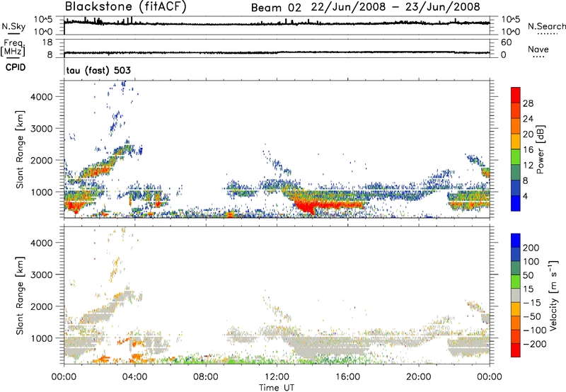This screenshot has width=566, height=392.
Task: Click the 'Velocity [m s-1]' colorbar title
Action: coord(553,295)
